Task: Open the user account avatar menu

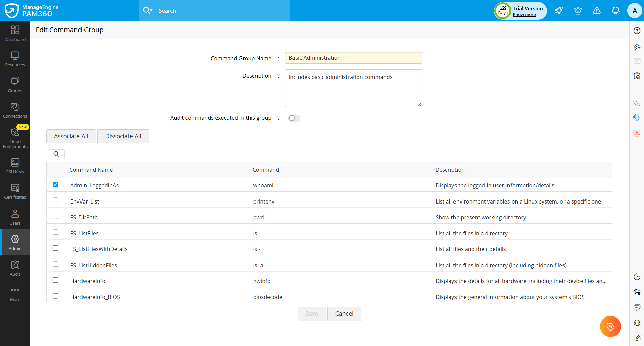Action: (635, 11)
